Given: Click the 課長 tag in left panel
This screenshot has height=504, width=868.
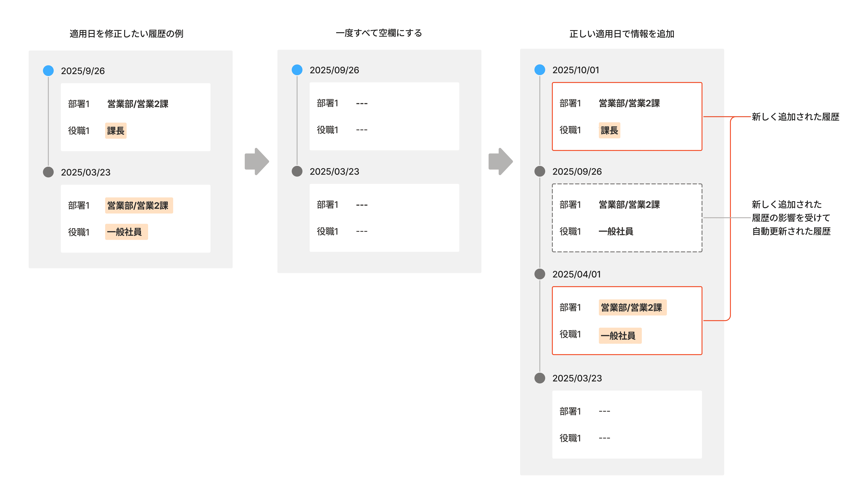Looking at the screenshot, I should (116, 131).
